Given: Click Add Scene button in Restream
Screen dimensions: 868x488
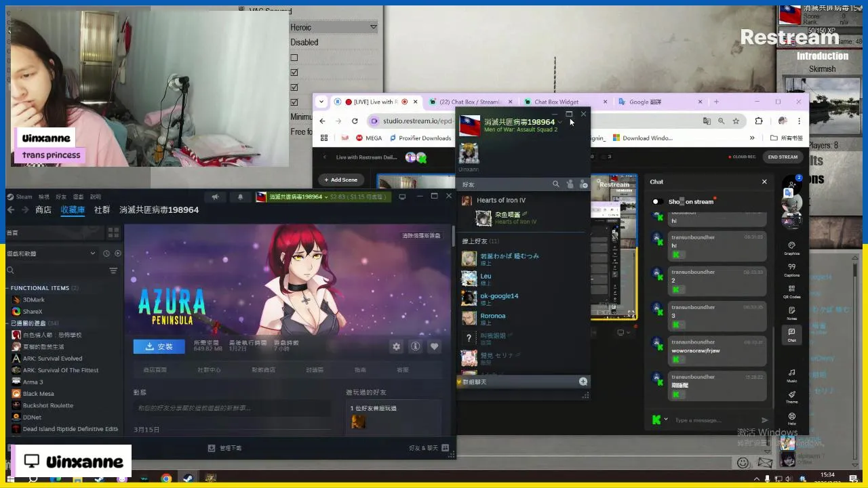Looking at the screenshot, I should [x=341, y=180].
